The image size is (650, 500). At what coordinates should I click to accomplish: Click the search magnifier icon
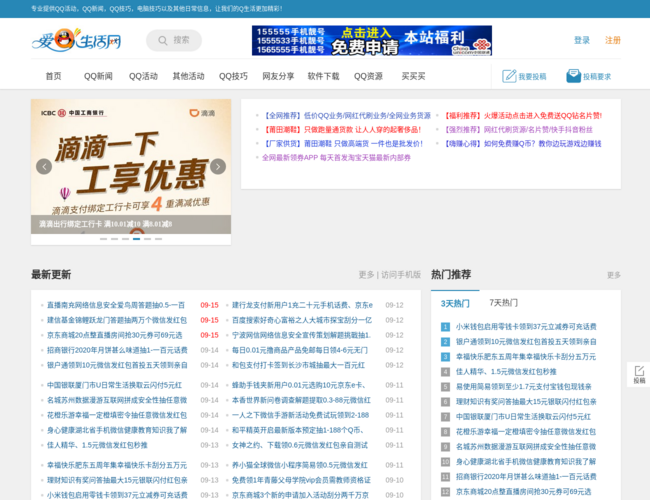tap(163, 41)
